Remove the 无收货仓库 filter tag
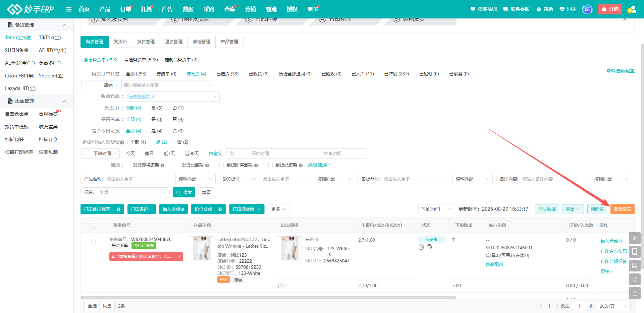The height and width of the screenshot is (313, 644). (x=153, y=97)
